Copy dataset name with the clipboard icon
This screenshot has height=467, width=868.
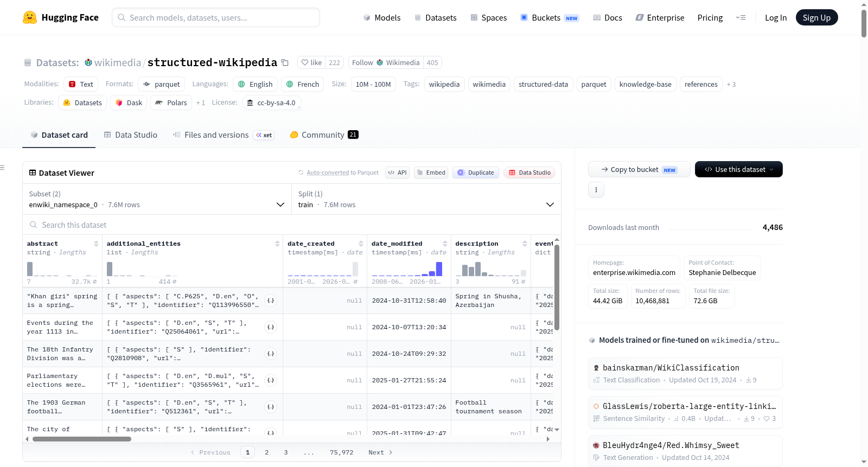285,62
